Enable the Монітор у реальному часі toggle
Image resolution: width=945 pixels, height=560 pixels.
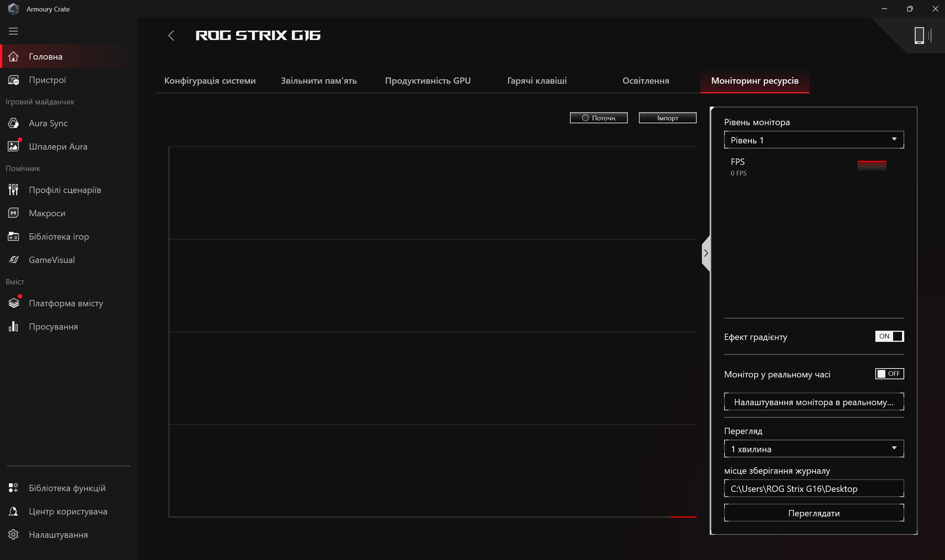pyautogui.click(x=889, y=373)
